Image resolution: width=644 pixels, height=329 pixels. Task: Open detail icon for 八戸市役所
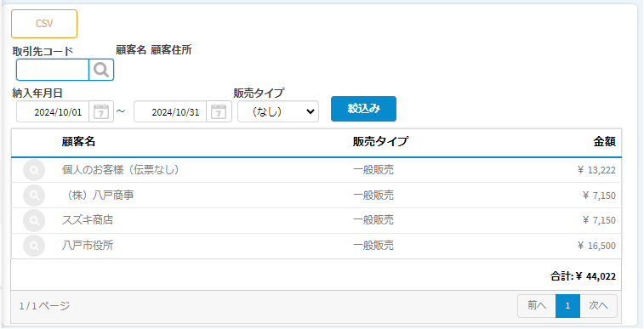(34, 247)
